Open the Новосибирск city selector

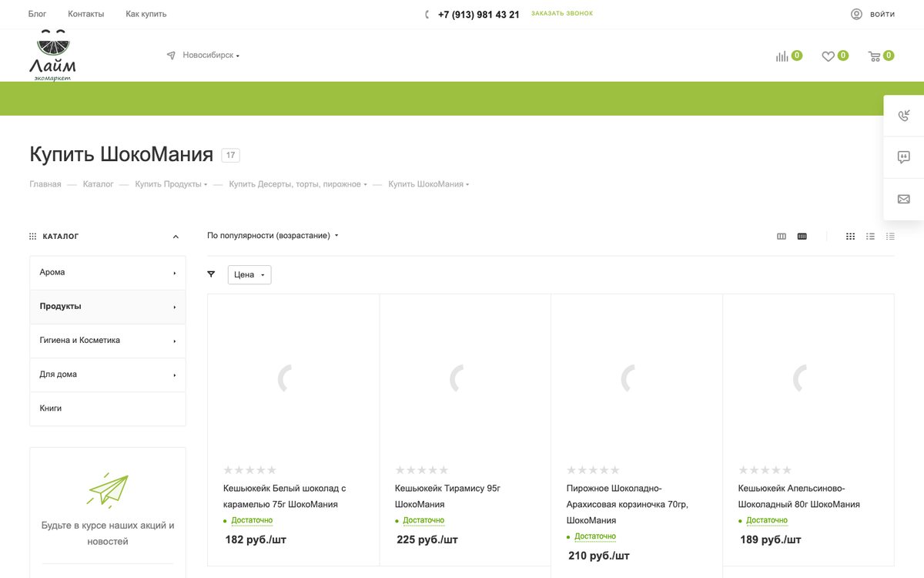coord(211,55)
